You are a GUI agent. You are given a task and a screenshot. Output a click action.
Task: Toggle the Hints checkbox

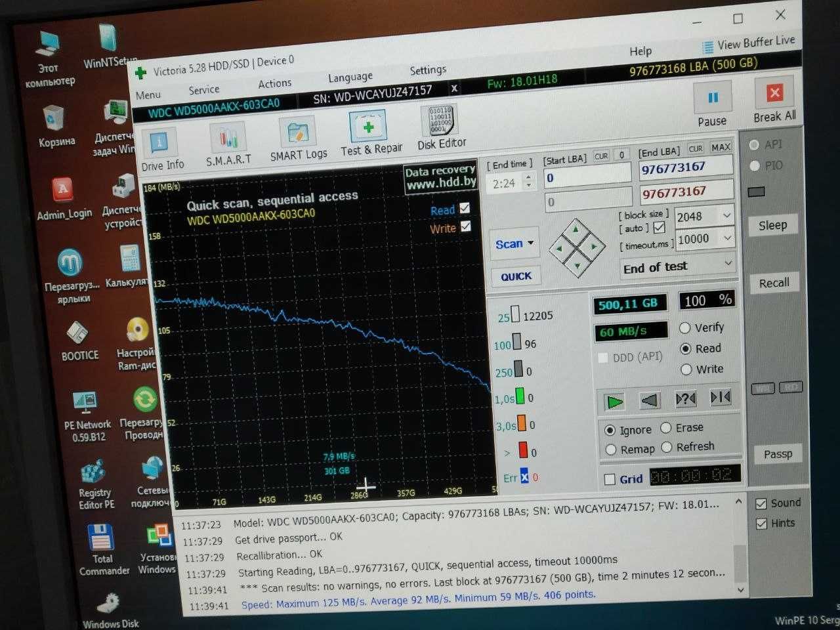[761, 524]
